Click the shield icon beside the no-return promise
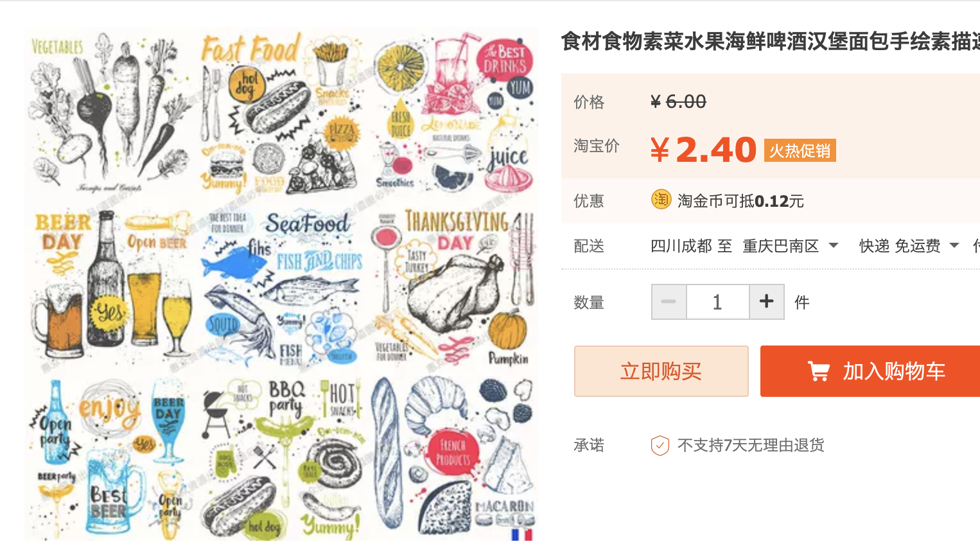The image size is (980, 560). pos(660,445)
